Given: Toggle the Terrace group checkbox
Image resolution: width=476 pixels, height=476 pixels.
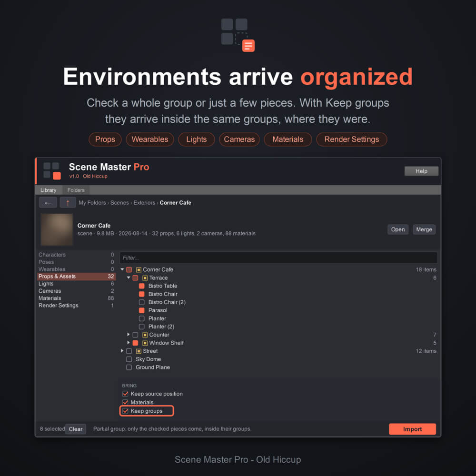Looking at the screenshot, I should click(x=135, y=278).
